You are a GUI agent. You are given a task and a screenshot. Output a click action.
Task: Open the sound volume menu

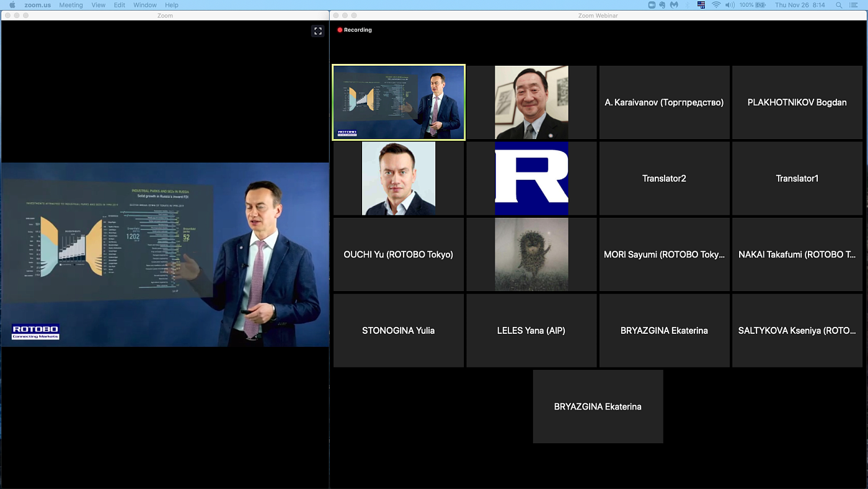point(730,5)
